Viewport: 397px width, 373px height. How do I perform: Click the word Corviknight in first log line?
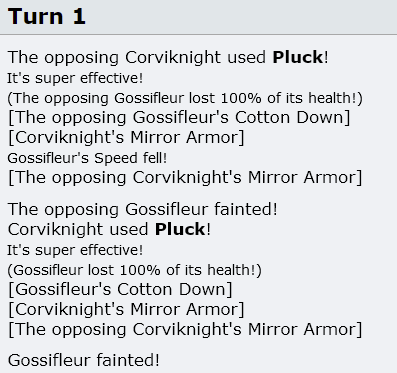pyautogui.click(x=173, y=57)
